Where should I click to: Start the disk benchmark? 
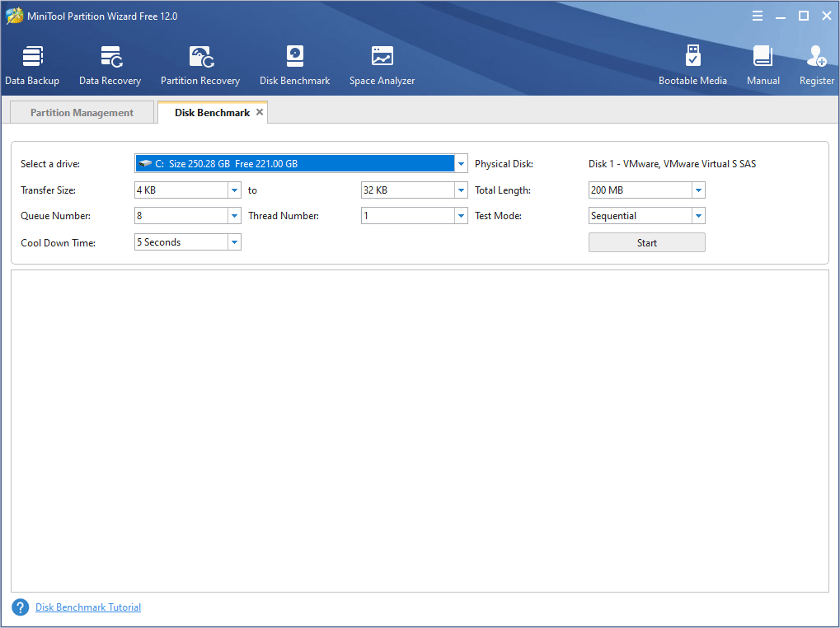pyautogui.click(x=646, y=242)
